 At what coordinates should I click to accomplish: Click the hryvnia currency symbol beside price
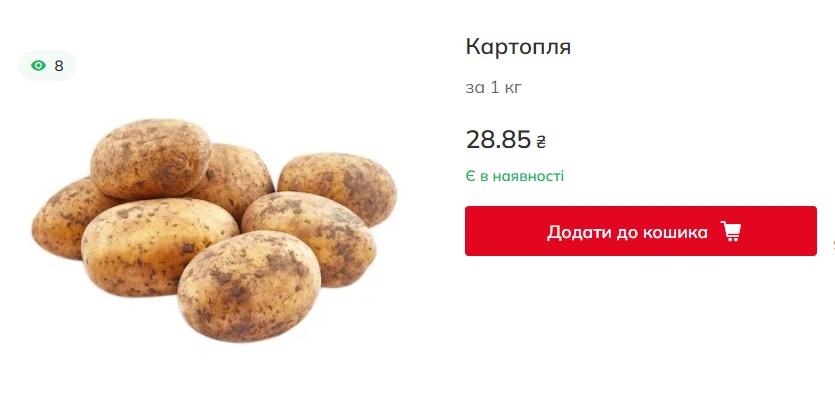click(541, 142)
